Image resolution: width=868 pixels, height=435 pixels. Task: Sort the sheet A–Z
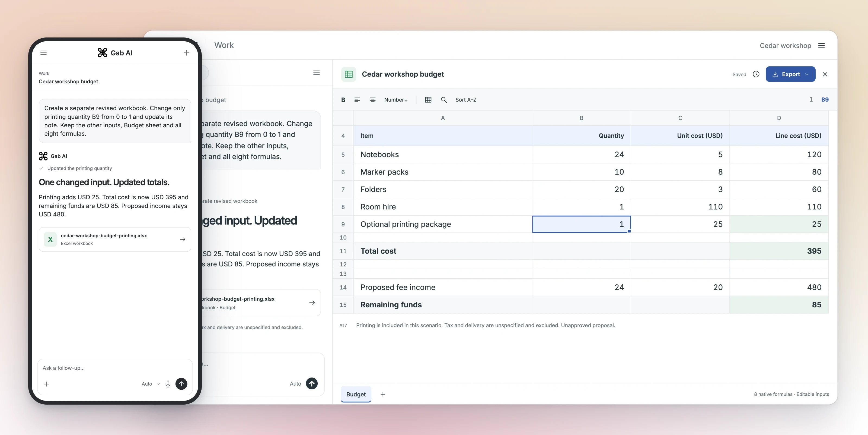466,100
